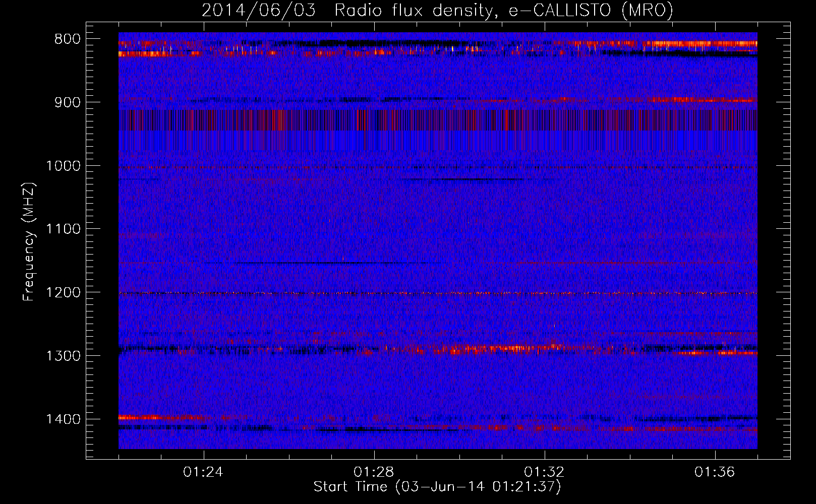The height and width of the screenshot is (504, 816).
Task: Click the 01:36 time tick label
Action: pos(715,472)
